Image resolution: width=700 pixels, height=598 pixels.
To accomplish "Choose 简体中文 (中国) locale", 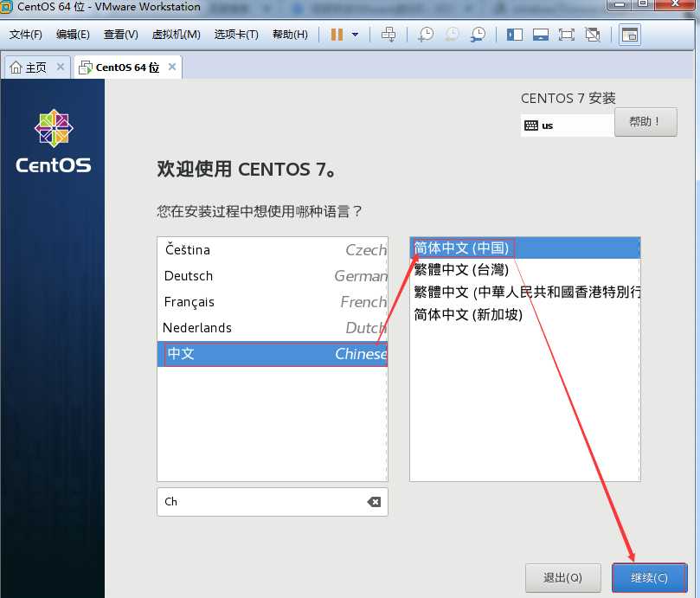I will pyautogui.click(x=524, y=248).
